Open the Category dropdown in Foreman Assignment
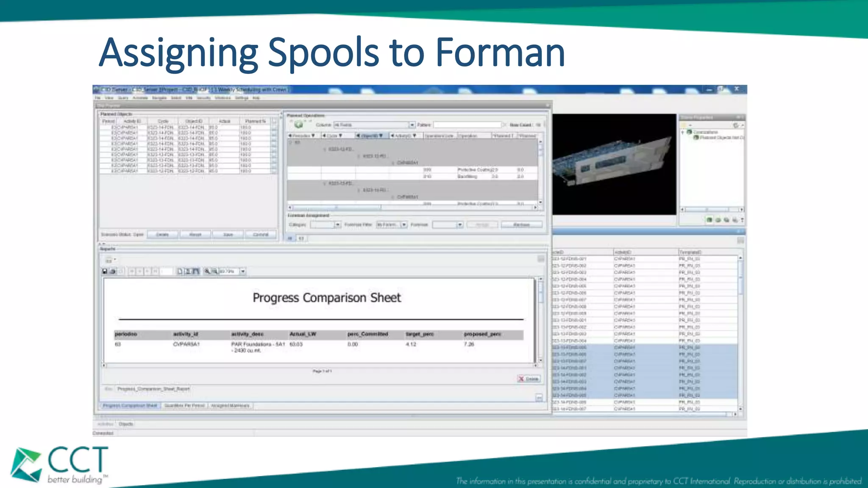 tap(338, 225)
